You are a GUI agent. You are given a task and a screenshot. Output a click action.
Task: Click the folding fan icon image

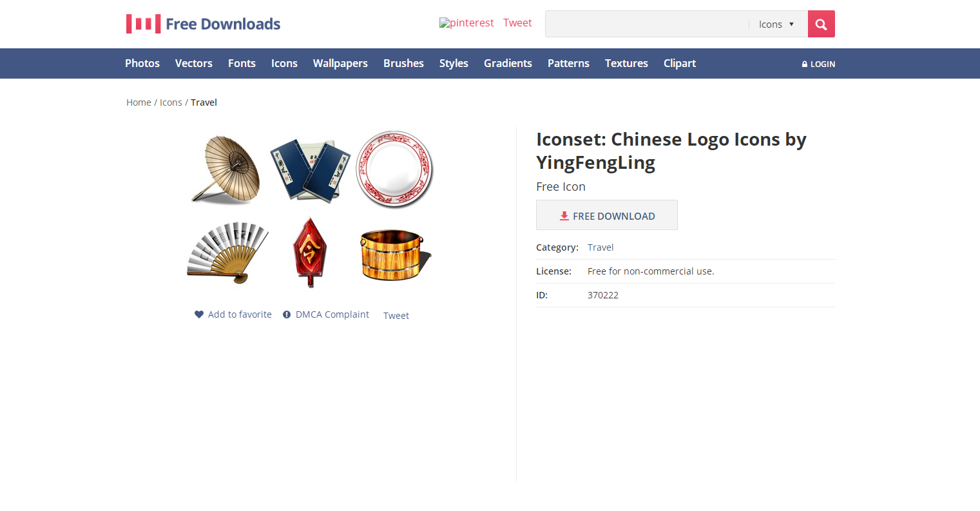(x=227, y=253)
